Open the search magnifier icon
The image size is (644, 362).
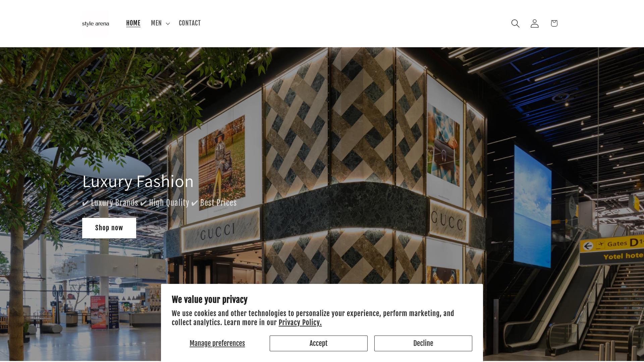tap(515, 23)
